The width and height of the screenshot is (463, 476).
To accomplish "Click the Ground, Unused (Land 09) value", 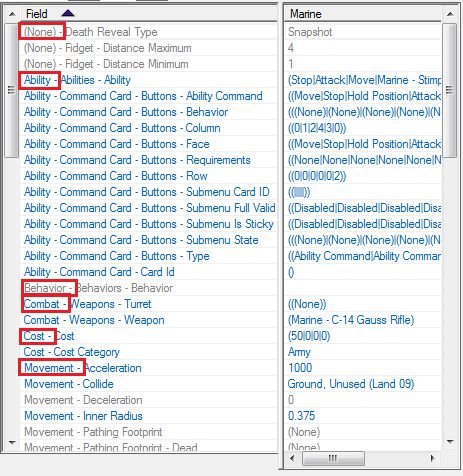I will coord(351,384).
